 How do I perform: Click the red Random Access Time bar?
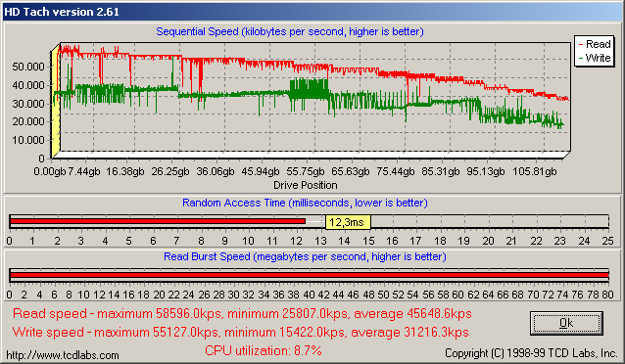click(158, 221)
